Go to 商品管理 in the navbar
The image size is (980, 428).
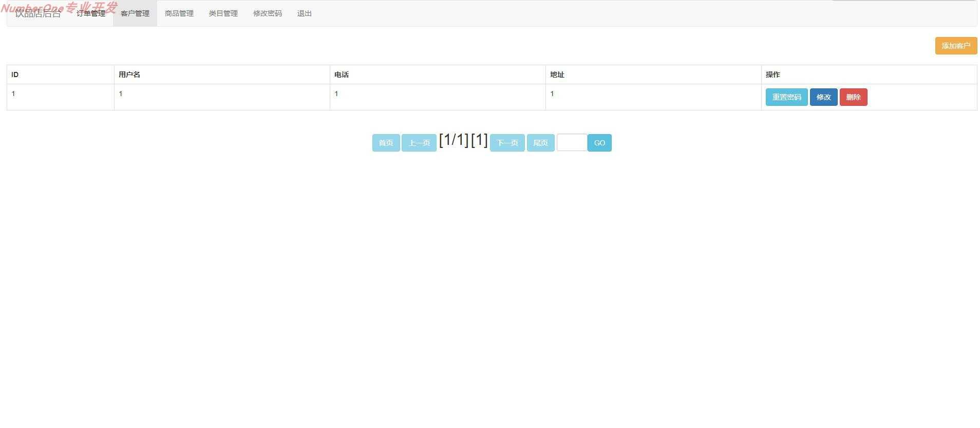[x=179, y=13]
